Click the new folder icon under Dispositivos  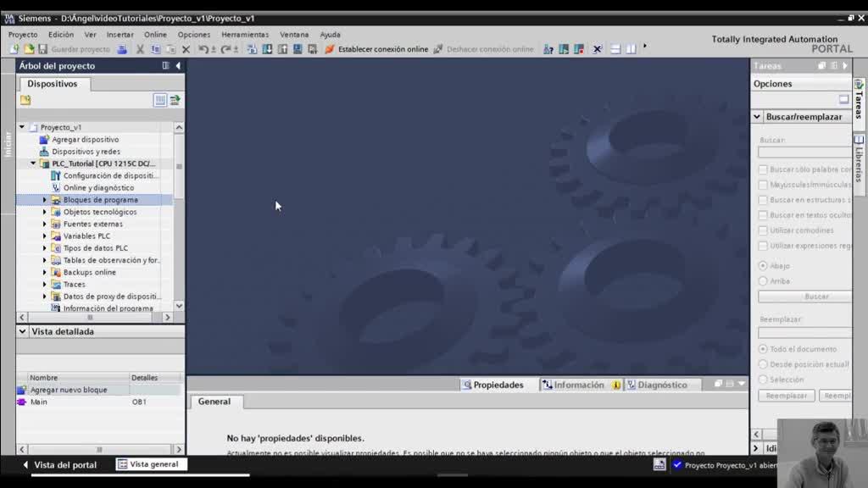point(25,100)
